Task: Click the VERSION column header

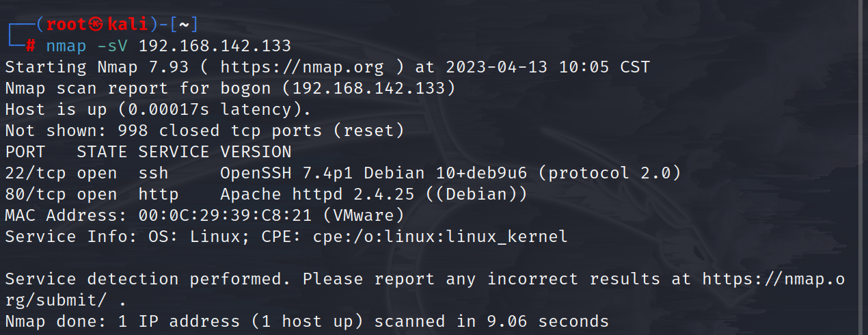Action: (256, 152)
